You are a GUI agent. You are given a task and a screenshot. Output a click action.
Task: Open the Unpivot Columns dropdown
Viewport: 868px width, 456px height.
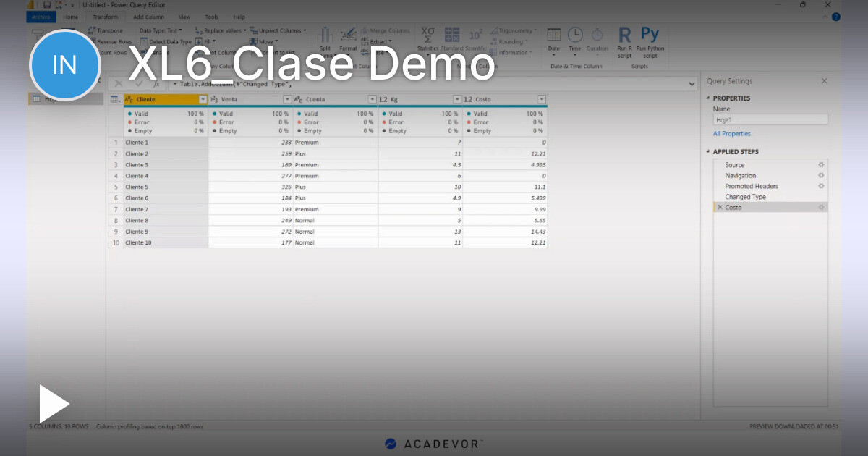click(278, 30)
